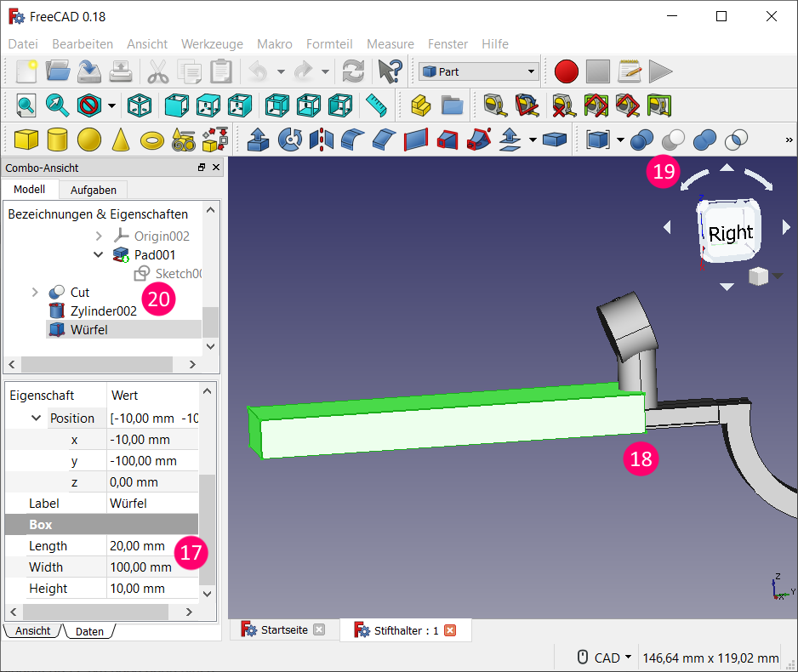
Task: Click the yellow cone primitive icon
Action: (x=121, y=139)
